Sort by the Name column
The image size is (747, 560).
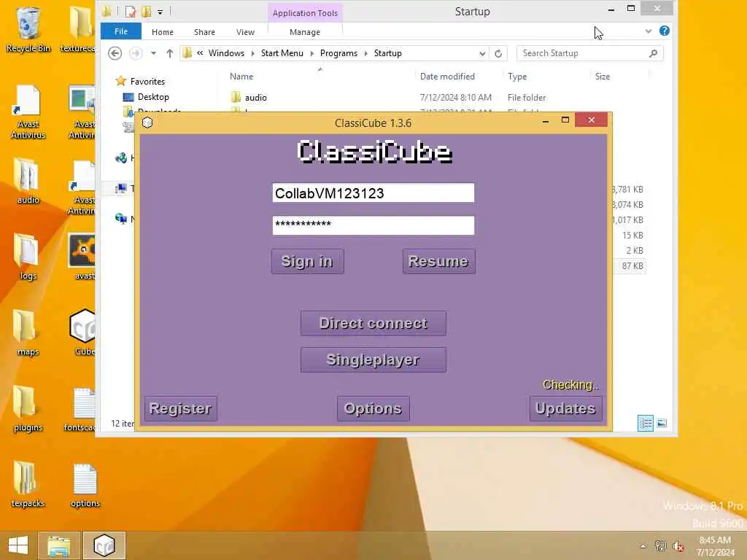241,76
